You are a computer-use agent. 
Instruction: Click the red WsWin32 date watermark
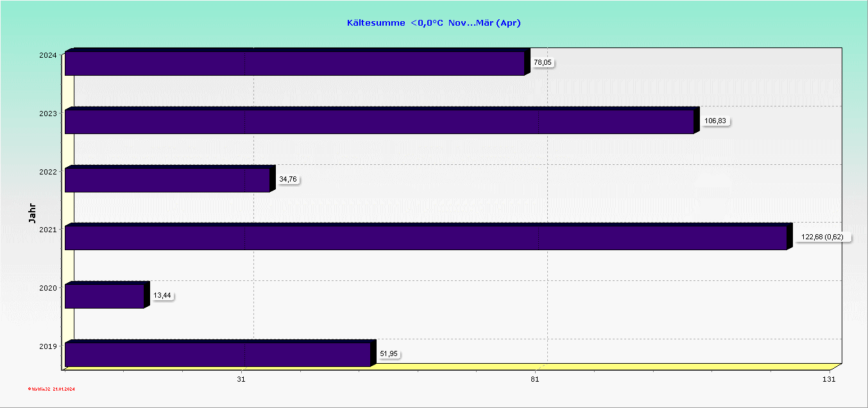point(51,389)
